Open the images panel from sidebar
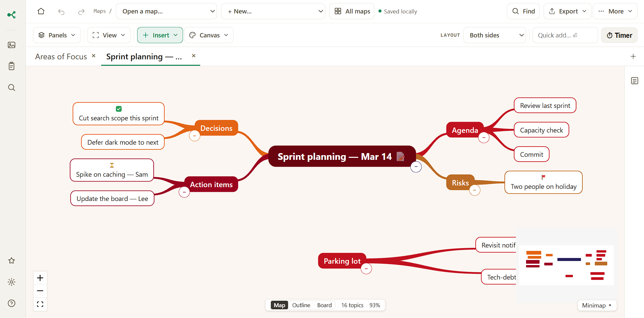The width and height of the screenshot is (644, 318). coord(11,45)
